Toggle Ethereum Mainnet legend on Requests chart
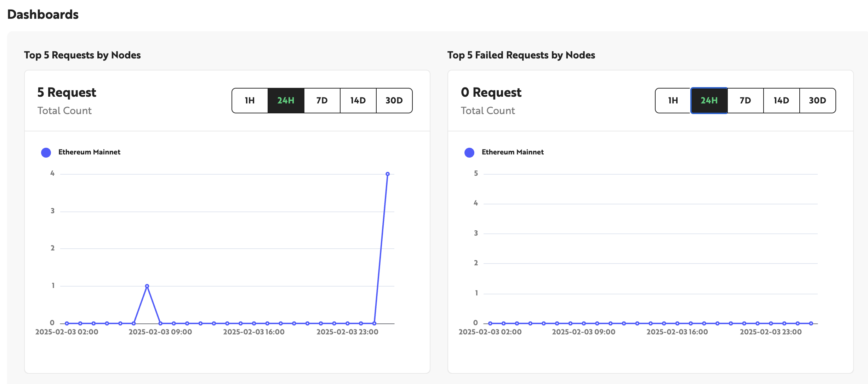Screen dimensions: 868x384 tap(90, 152)
